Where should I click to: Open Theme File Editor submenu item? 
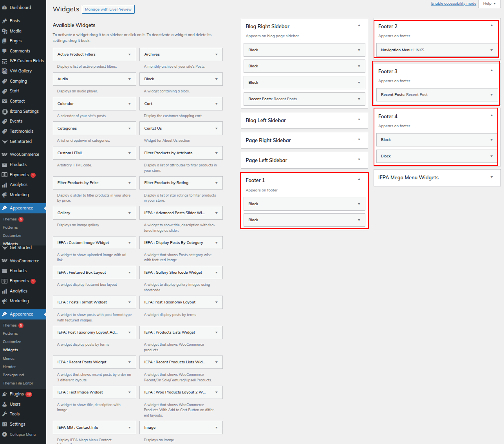(x=18, y=383)
